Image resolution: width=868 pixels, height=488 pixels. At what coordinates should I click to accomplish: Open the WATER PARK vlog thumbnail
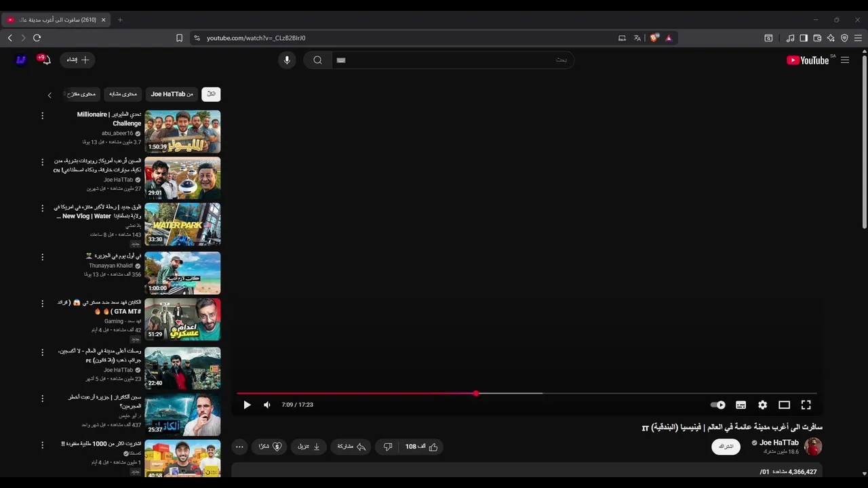[182, 224]
